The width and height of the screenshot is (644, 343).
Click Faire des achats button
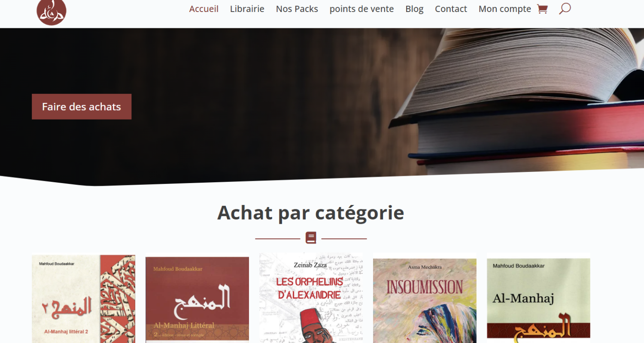(82, 107)
